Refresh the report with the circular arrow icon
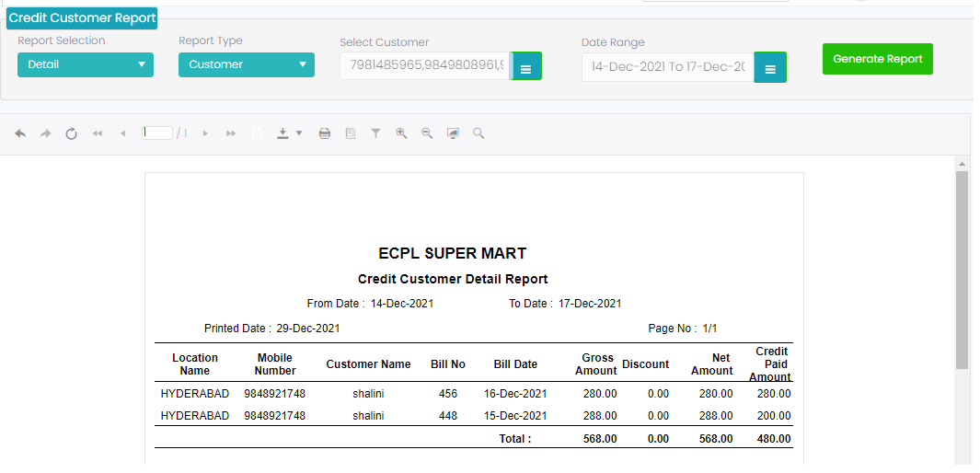 pyautogui.click(x=71, y=133)
